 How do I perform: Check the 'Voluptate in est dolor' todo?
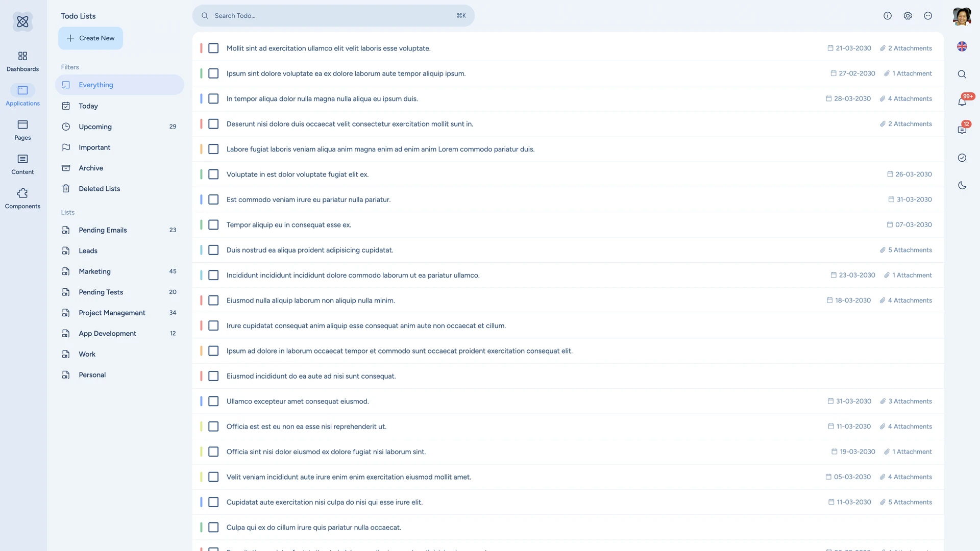click(213, 174)
